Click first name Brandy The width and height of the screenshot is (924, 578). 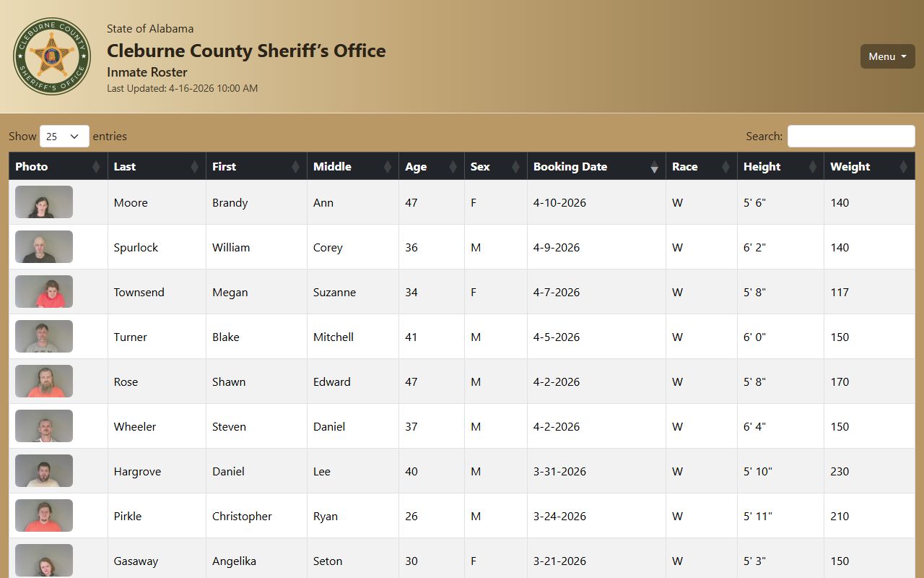[x=230, y=202]
